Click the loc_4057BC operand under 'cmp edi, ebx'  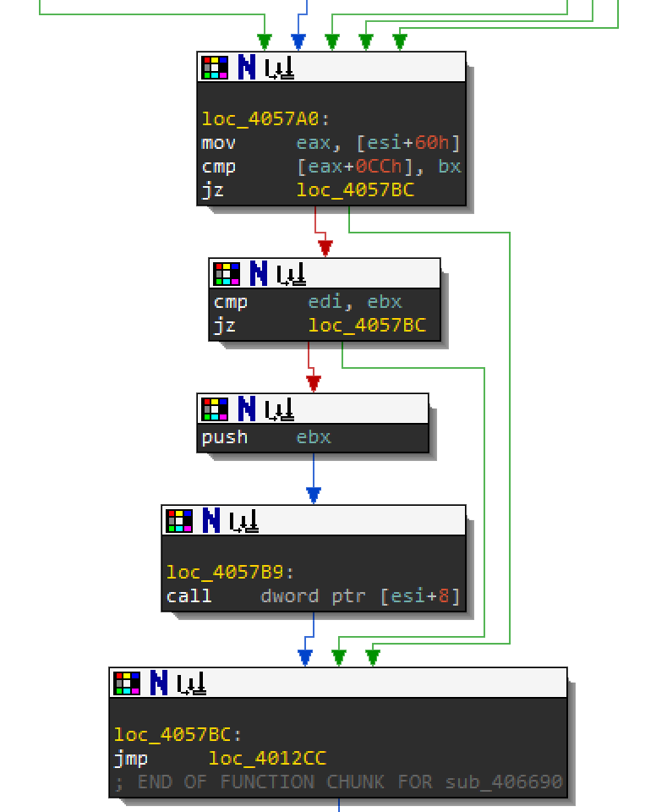367,326
